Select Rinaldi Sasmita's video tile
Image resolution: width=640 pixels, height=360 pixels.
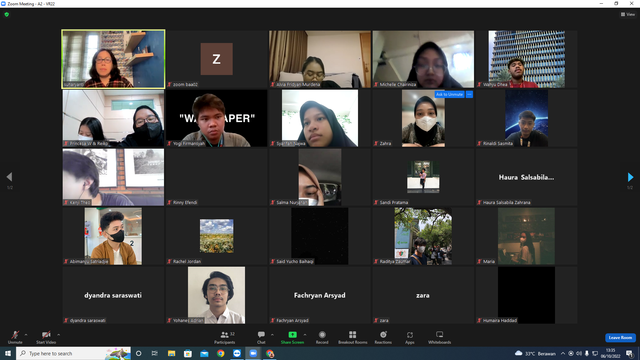pos(527,118)
